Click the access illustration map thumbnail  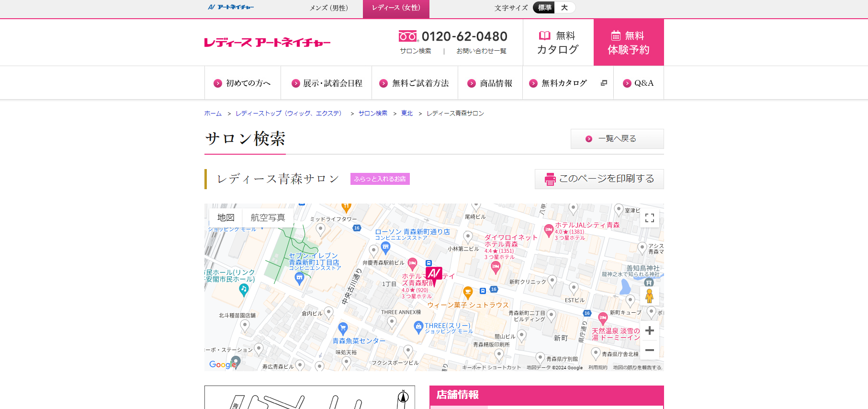pyautogui.click(x=310, y=398)
